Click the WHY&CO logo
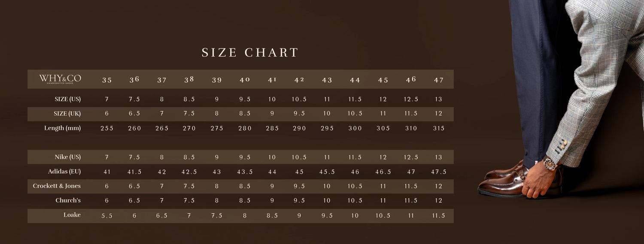Image resolution: width=644 pixels, height=244 pixels. point(60,79)
